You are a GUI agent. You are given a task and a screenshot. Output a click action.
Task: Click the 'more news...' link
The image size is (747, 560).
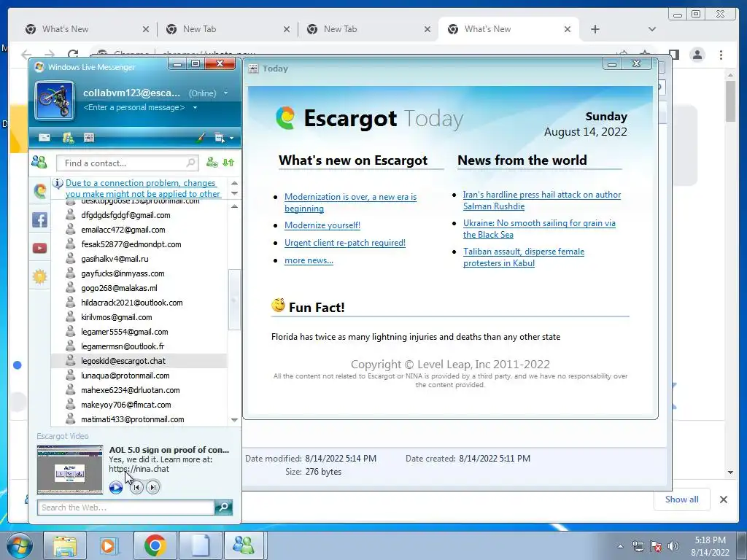pos(309,260)
